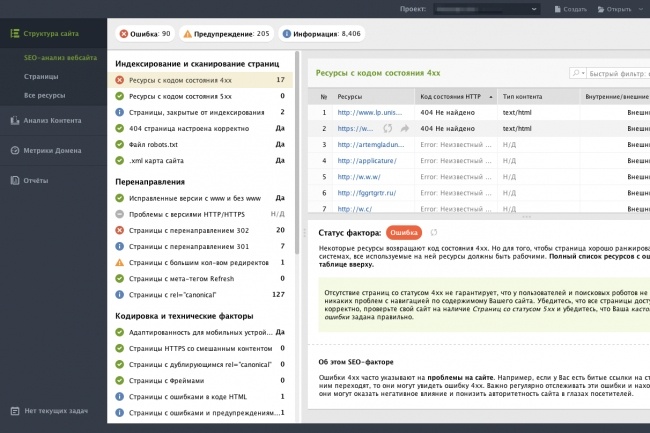Screen dimensions: 650x433
Task: Click the Предупреждение warning triangle icon
Action: pos(187,34)
